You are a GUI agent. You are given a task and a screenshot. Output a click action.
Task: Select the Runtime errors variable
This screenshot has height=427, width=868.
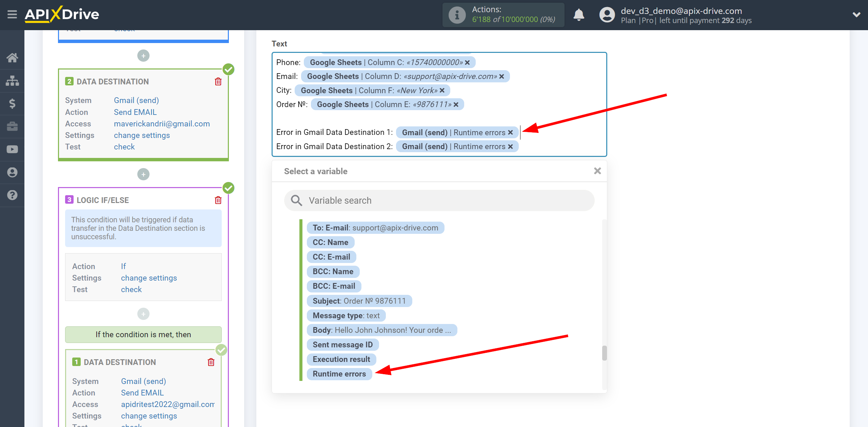click(x=339, y=374)
